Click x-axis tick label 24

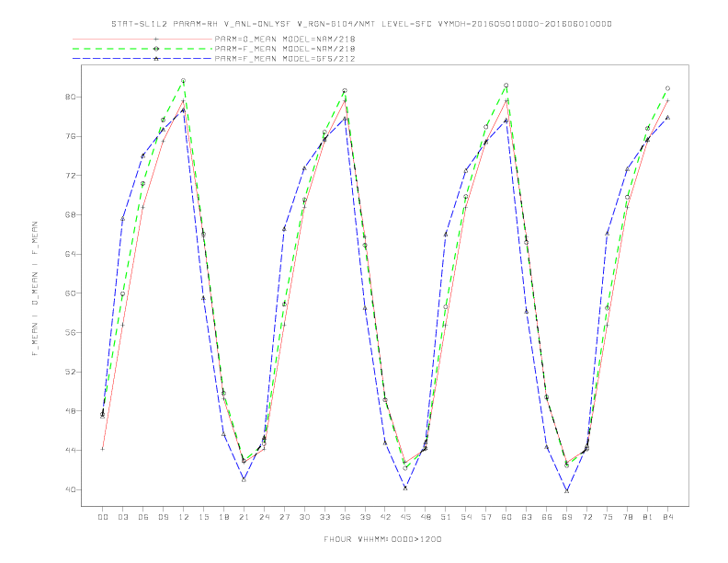(x=264, y=517)
